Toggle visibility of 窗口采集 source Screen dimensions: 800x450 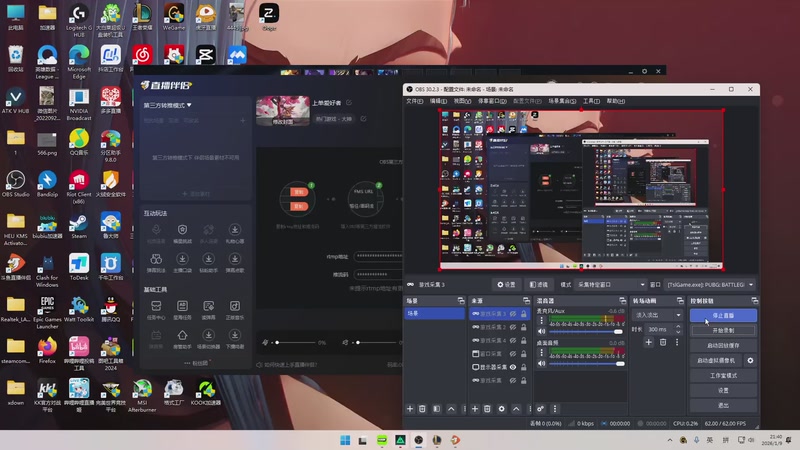513,354
